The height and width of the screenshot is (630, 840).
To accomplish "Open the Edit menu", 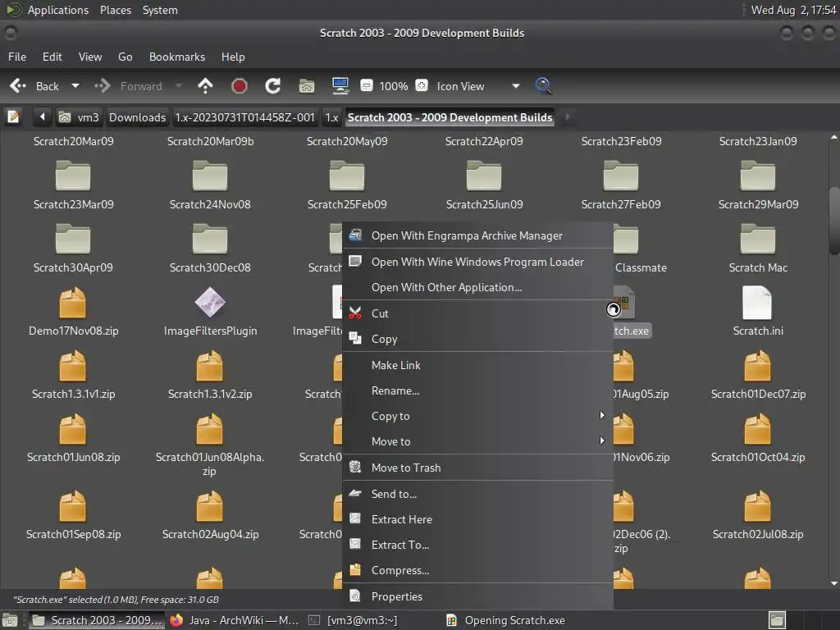I will coord(52,57).
